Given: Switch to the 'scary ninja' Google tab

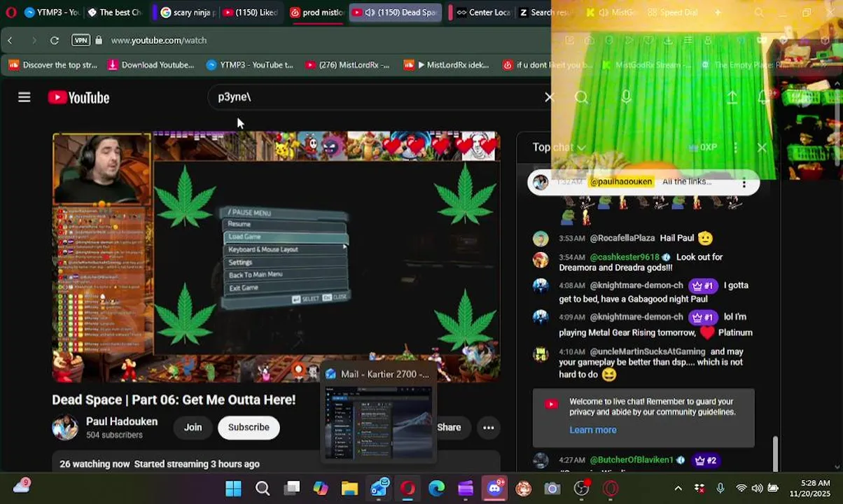Looking at the screenshot, I should tap(187, 13).
